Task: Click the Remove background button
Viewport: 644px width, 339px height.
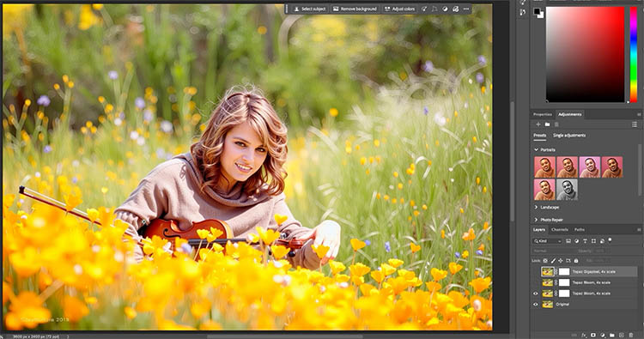Action: 355,9
